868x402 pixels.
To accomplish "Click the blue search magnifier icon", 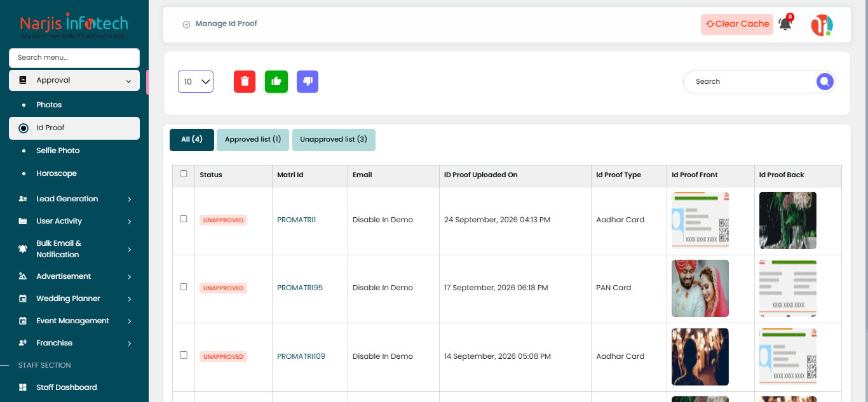I will pos(825,81).
